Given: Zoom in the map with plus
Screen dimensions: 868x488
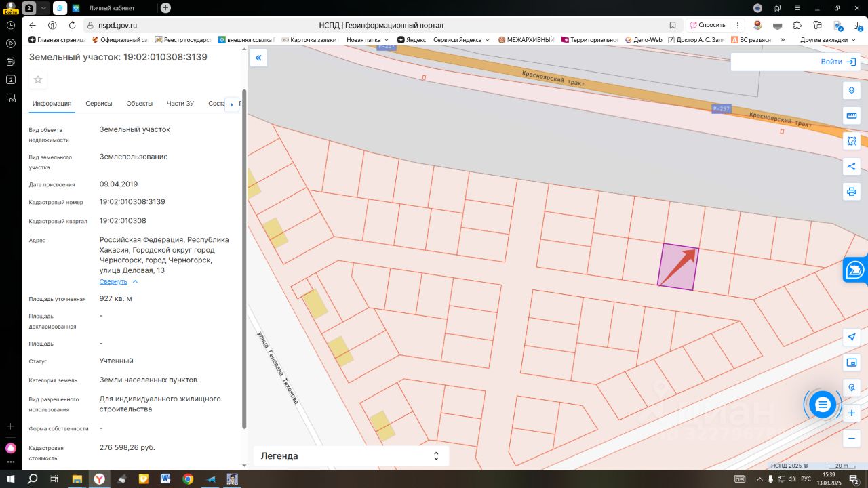Looking at the screenshot, I should (852, 413).
